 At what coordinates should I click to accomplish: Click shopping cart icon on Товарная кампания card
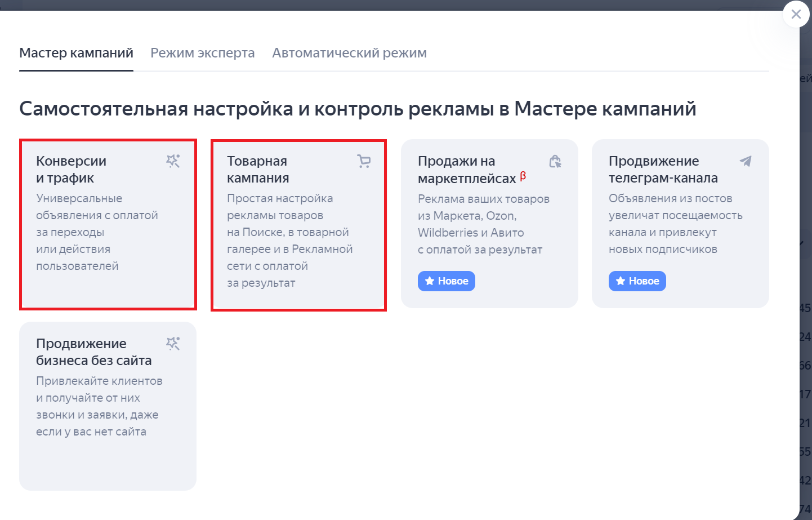(364, 161)
